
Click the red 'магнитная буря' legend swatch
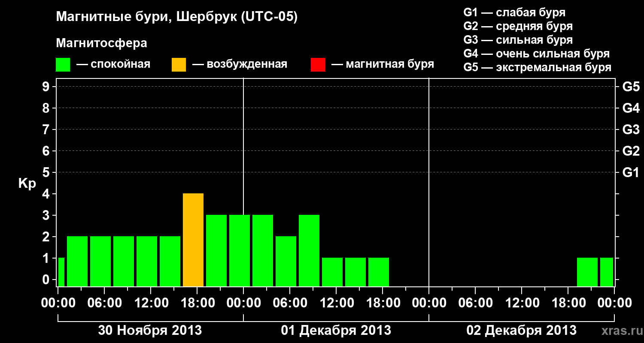tap(318, 65)
